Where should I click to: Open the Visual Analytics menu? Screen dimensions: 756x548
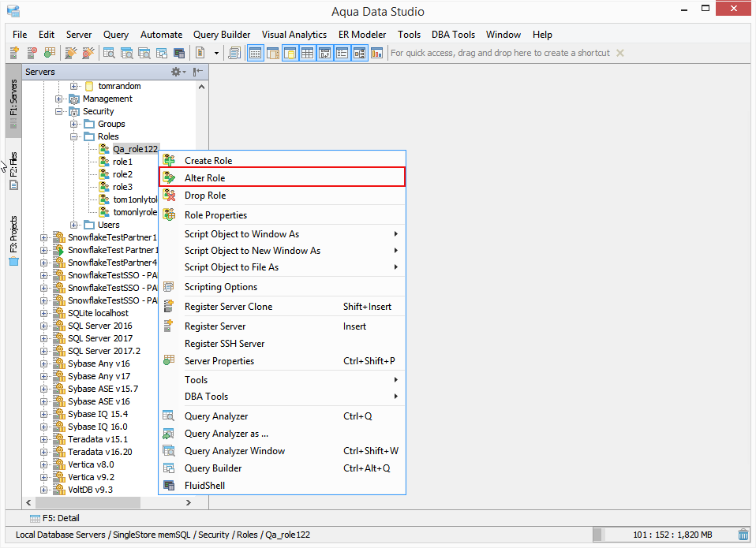(294, 35)
